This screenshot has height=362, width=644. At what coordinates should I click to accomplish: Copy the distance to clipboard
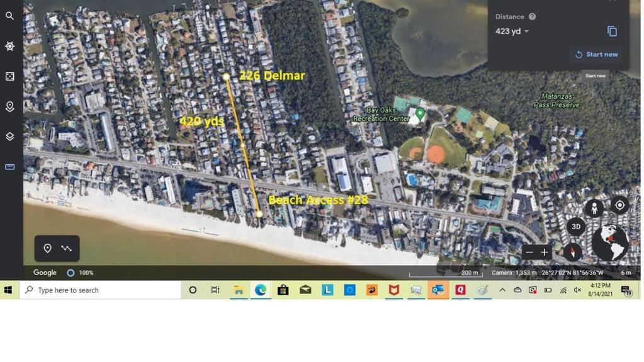[612, 31]
